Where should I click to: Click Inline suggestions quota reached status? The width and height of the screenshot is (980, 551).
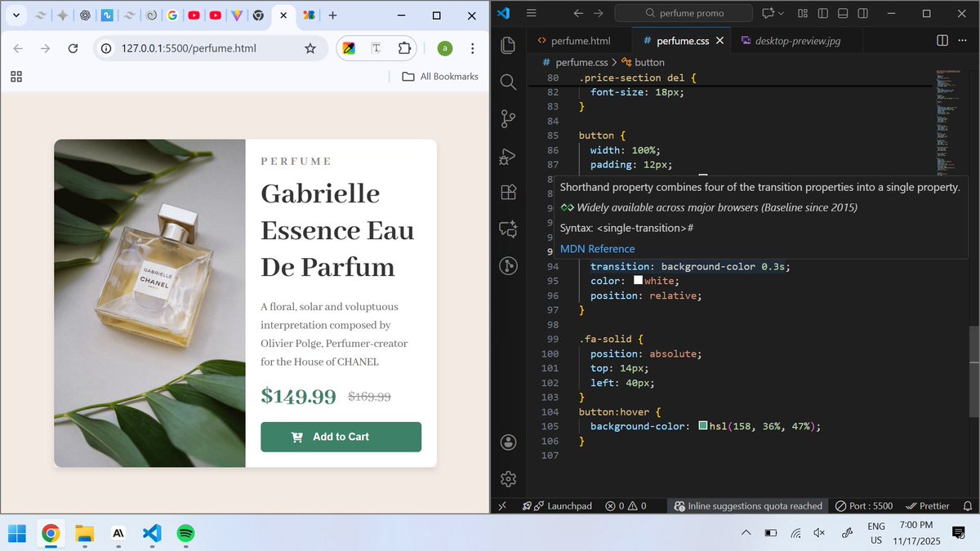[748, 506]
